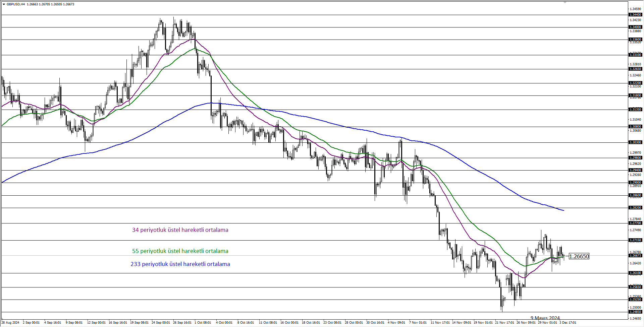Click the 1.27490 price scale value

[x=635, y=230]
